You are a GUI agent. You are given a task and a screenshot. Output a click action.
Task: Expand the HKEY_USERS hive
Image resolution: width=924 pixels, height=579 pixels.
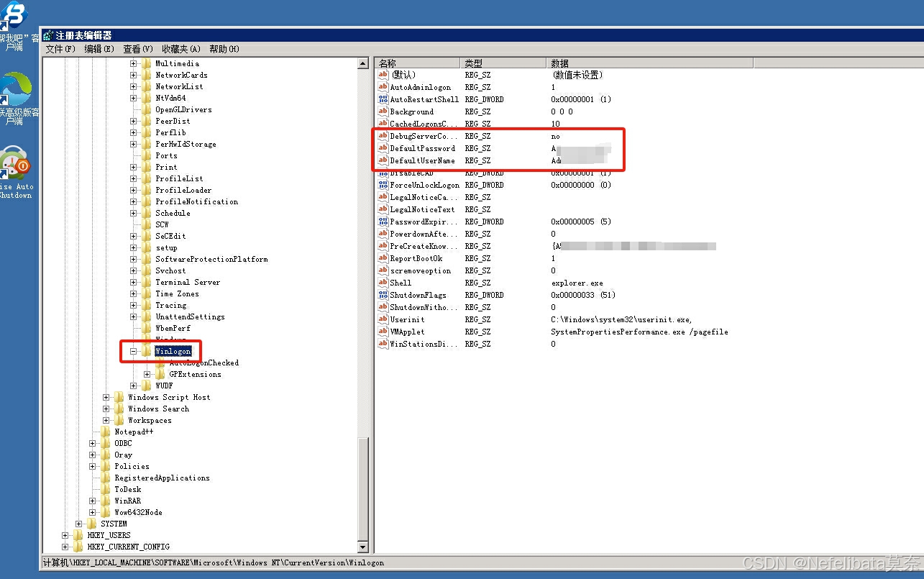click(65, 535)
